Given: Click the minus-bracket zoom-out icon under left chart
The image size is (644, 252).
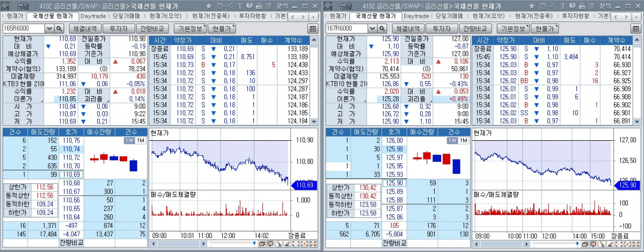Looking at the screenshot, I should tap(296, 243).
